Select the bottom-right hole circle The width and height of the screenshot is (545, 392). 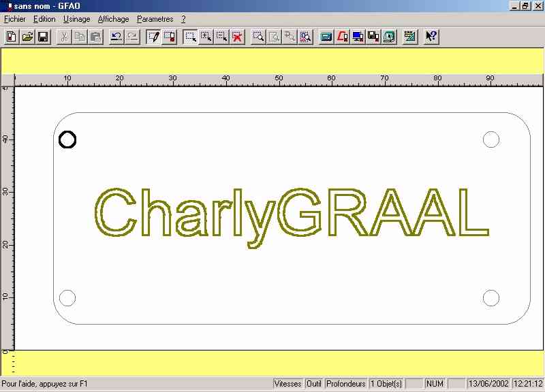[x=491, y=298]
